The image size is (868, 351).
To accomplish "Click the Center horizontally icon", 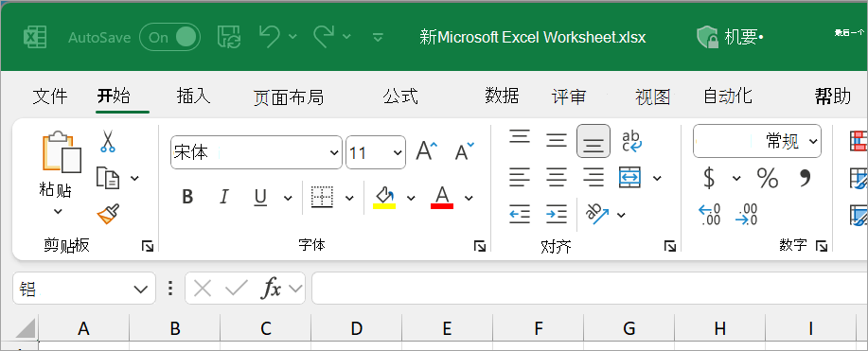I will tap(557, 177).
